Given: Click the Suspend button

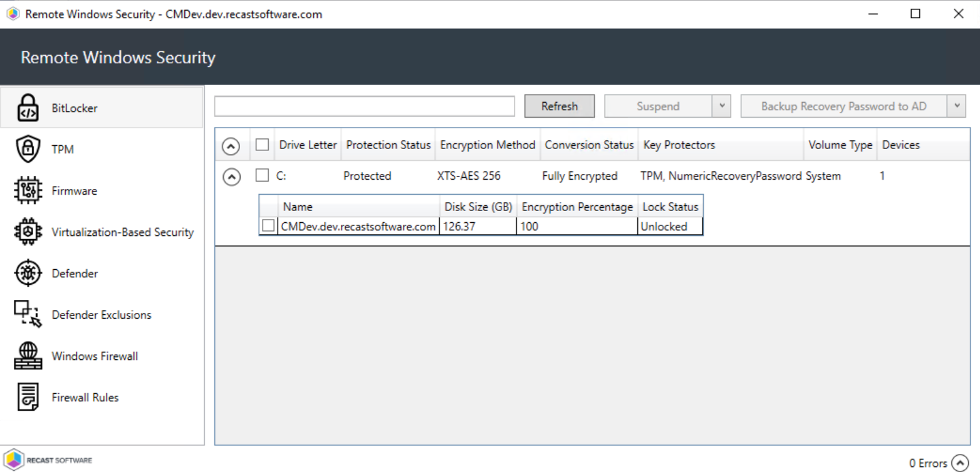Looking at the screenshot, I should 659,106.
